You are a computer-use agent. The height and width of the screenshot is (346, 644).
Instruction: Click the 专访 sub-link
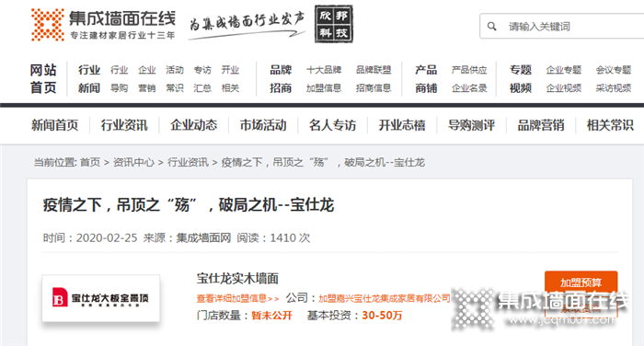click(x=202, y=70)
